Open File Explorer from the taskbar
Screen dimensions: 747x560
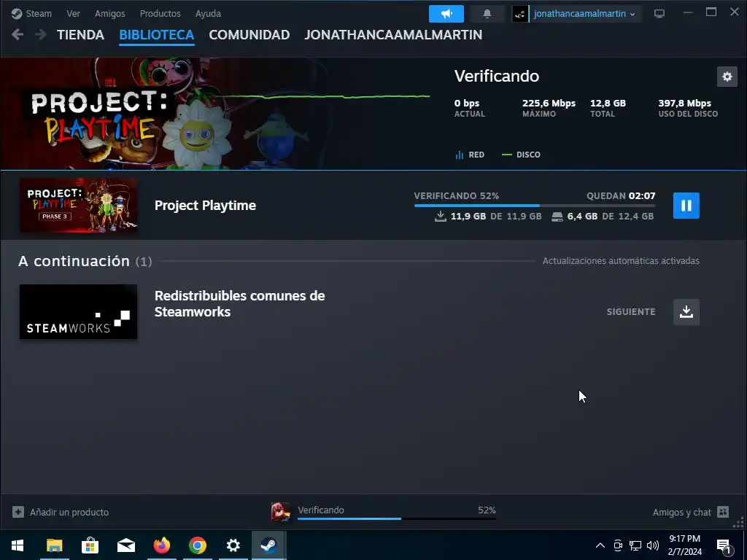tap(54, 545)
